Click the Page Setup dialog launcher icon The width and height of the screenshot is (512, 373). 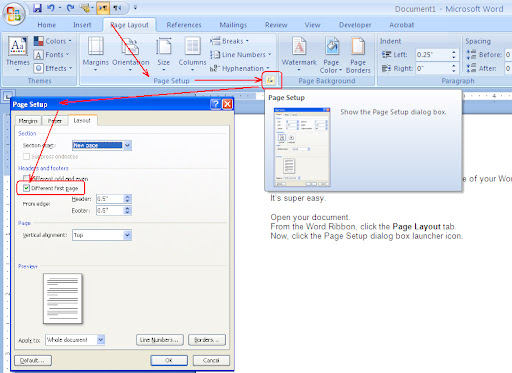click(x=270, y=80)
